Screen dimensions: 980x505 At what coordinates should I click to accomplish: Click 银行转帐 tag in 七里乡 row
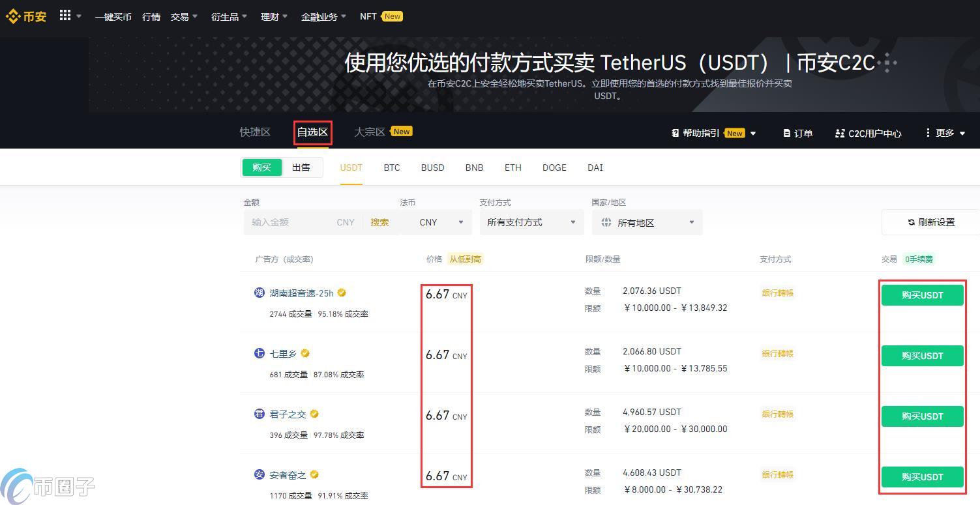(778, 354)
